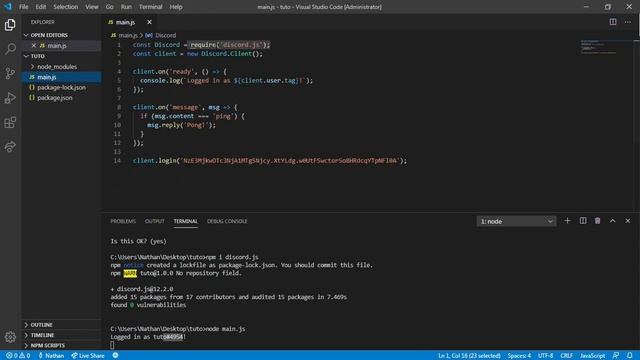This screenshot has height=360, width=640.
Task: Split the terminal panel
Action: tap(583, 221)
